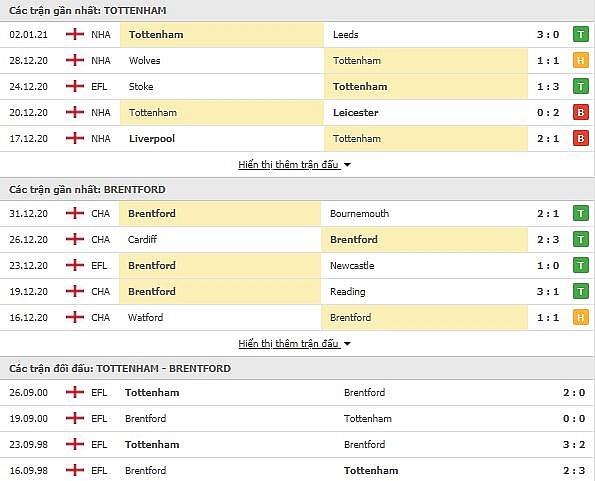Click Leicester team name in 20.12.20 row

[x=356, y=113]
